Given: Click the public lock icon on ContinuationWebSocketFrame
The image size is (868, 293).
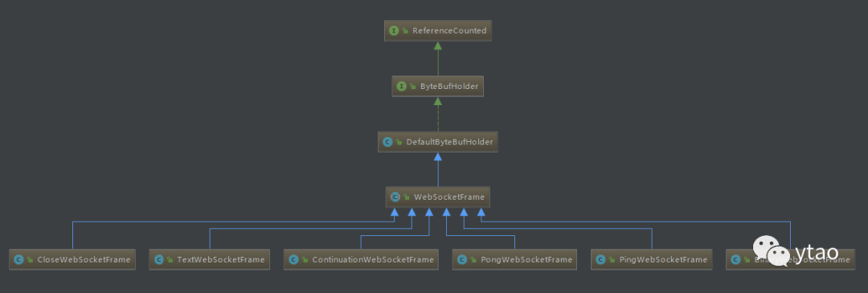Looking at the screenshot, I should (305, 260).
